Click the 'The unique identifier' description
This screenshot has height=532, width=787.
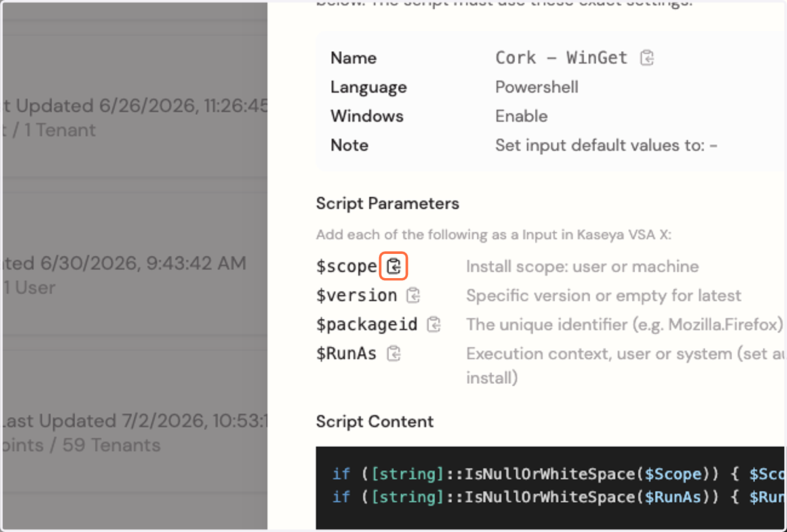click(x=624, y=325)
